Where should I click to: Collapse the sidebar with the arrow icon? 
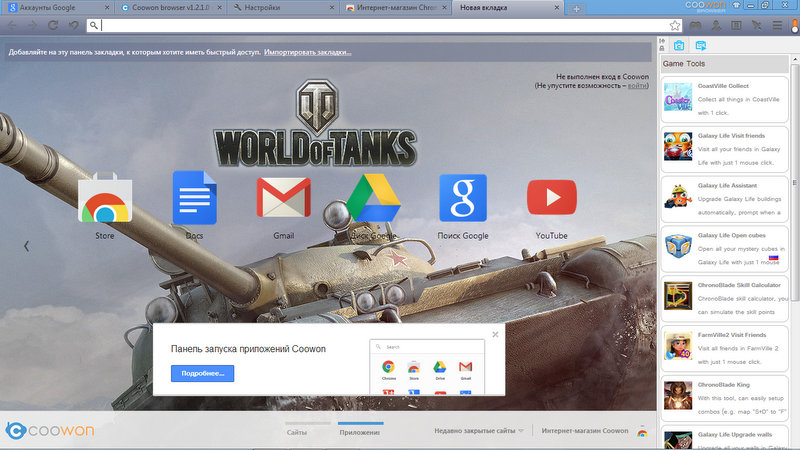662,41
